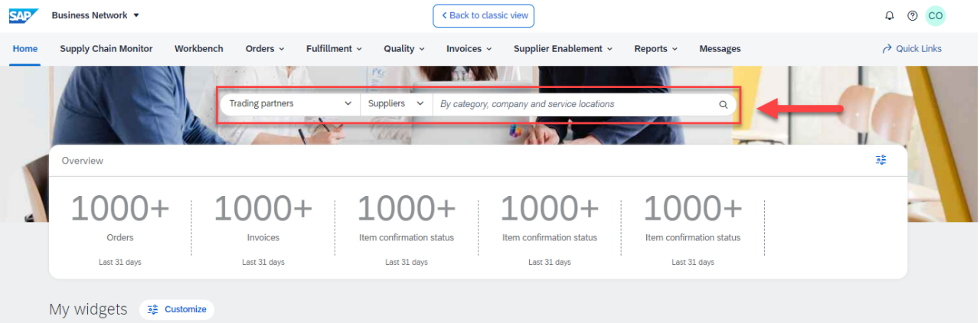Expand the Supplier Enablement menu
The height and width of the screenshot is (323, 980).
563,49
